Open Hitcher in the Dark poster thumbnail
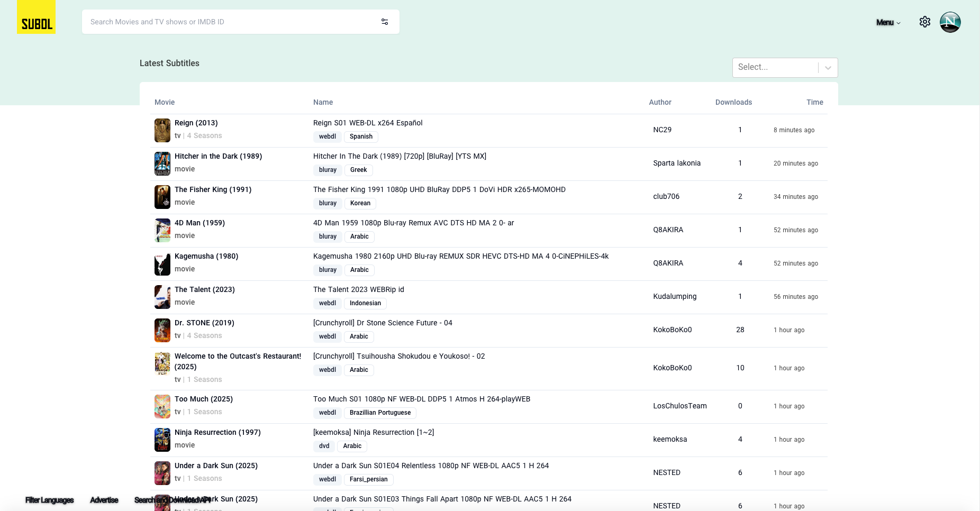Image resolution: width=980 pixels, height=511 pixels. (162, 163)
